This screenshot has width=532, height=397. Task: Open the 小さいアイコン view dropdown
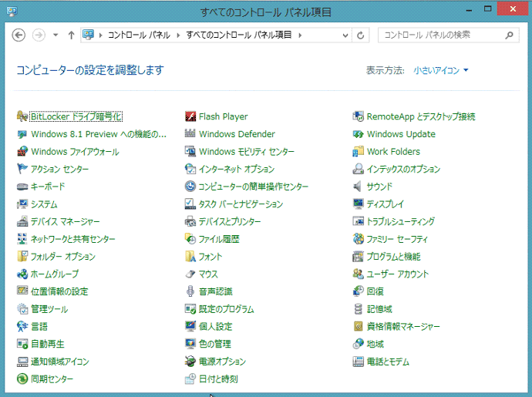[440, 70]
